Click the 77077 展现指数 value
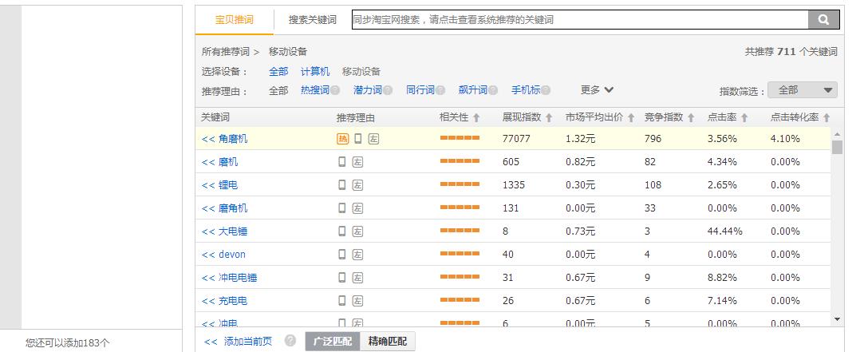The height and width of the screenshot is (352, 868). 516,139
